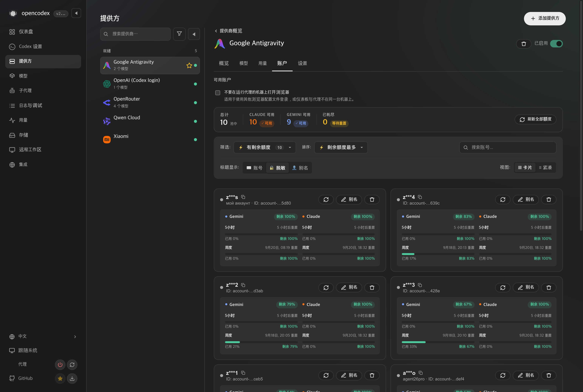This screenshot has width=583, height=392.
Task: Collapse the provider list panel arrow
Action: click(x=194, y=34)
